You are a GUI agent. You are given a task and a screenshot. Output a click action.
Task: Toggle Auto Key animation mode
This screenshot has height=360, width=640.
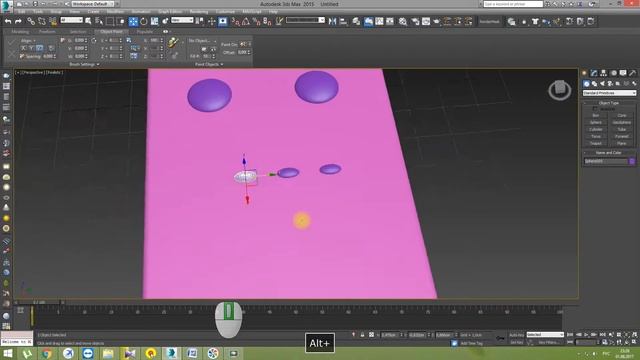[x=516, y=335]
